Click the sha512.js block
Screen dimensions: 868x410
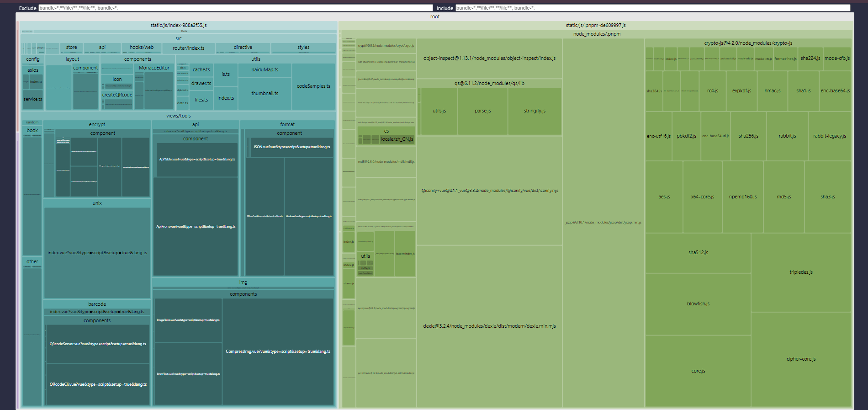(698, 252)
